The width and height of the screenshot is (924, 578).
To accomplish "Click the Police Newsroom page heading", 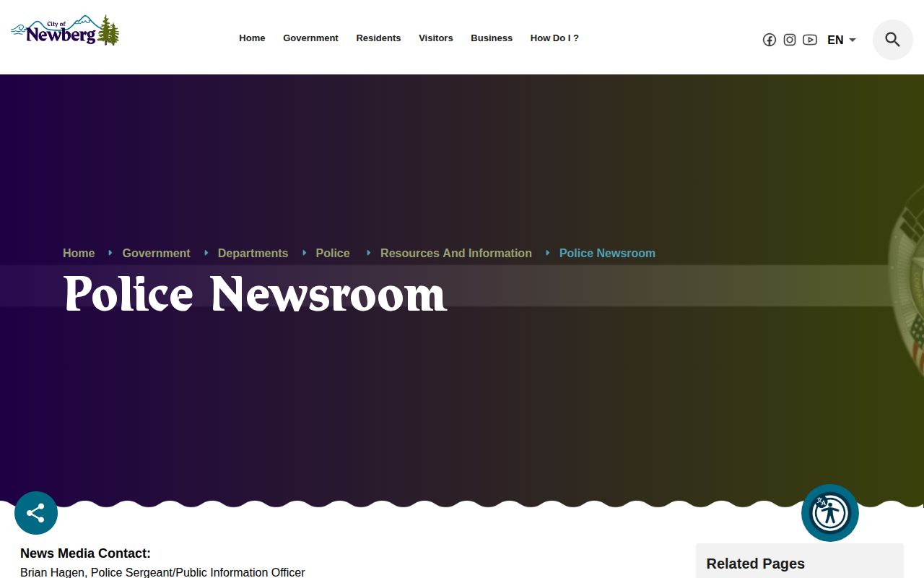I will click(256, 294).
